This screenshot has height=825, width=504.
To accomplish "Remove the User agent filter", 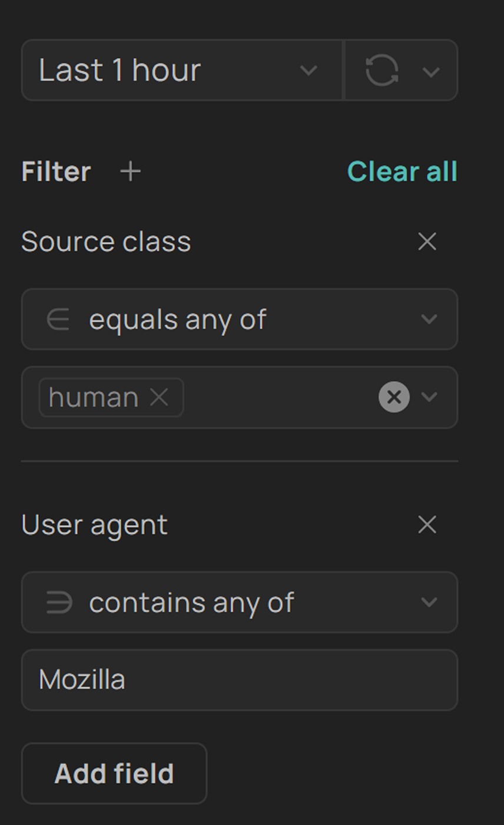I will pyautogui.click(x=427, y=524).
